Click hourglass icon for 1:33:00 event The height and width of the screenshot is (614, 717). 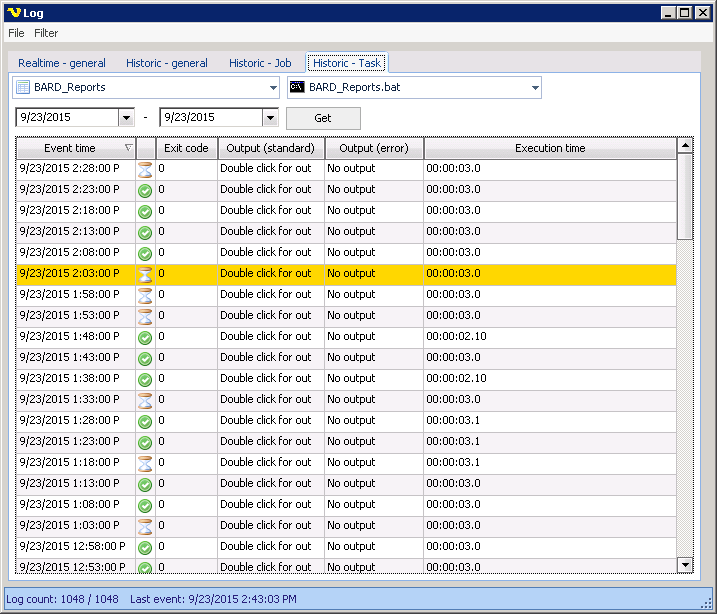tap(145, 400)
